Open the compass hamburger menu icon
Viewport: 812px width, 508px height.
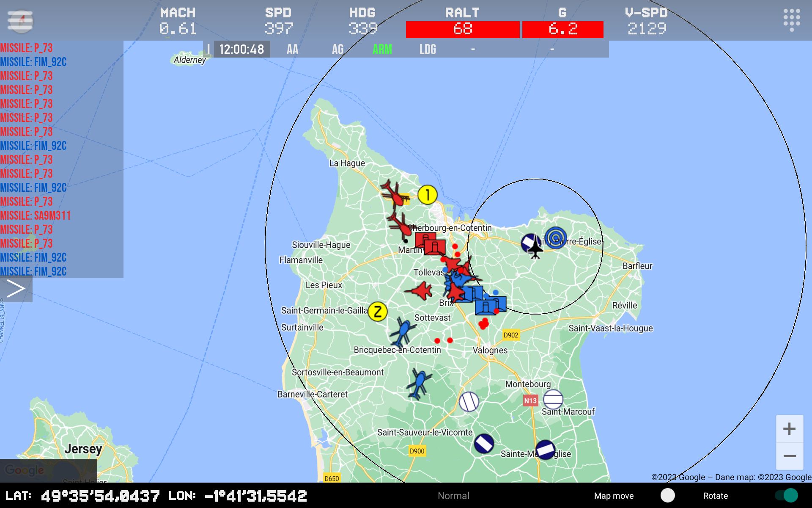coord(20,20)
